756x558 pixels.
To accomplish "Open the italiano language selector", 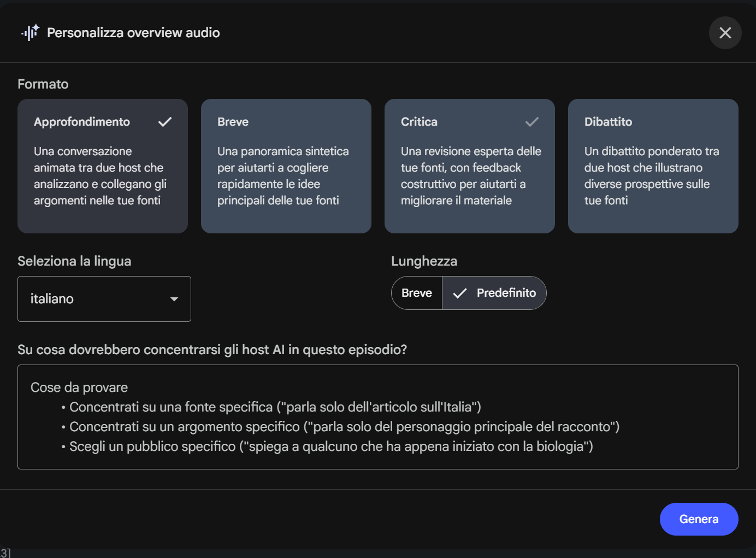I will tap(104, 299).
